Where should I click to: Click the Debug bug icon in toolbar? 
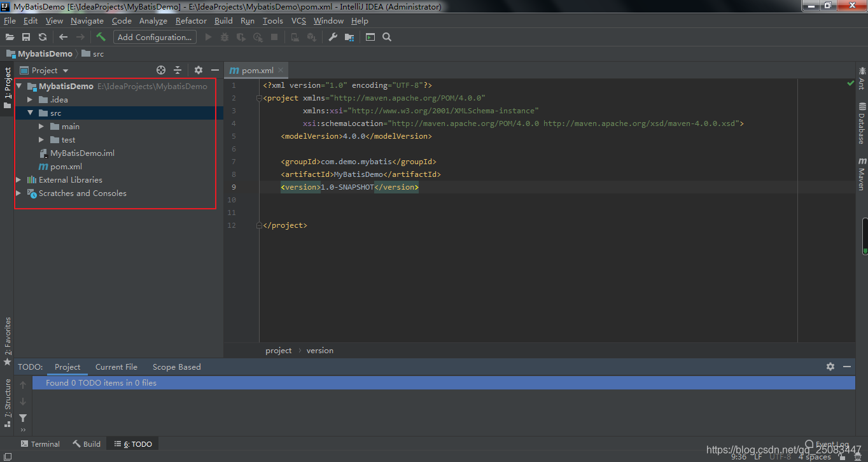(225, 37)
